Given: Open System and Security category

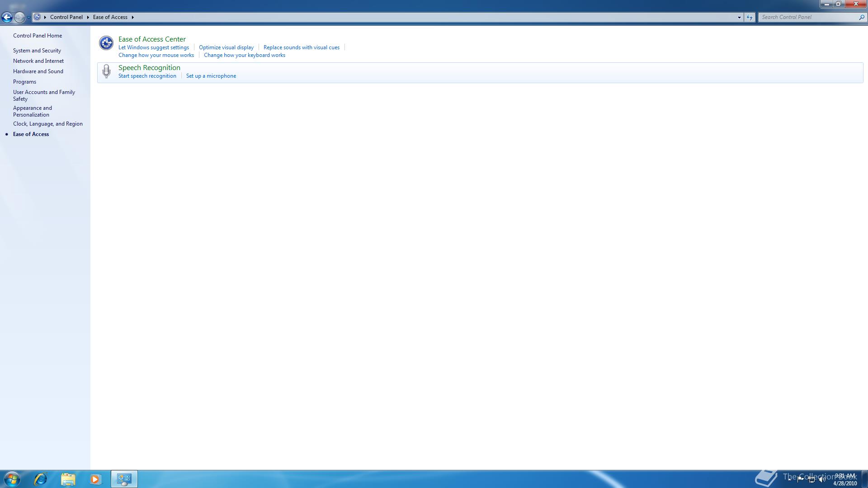Looking at the screenshot, I should point(37,51).
